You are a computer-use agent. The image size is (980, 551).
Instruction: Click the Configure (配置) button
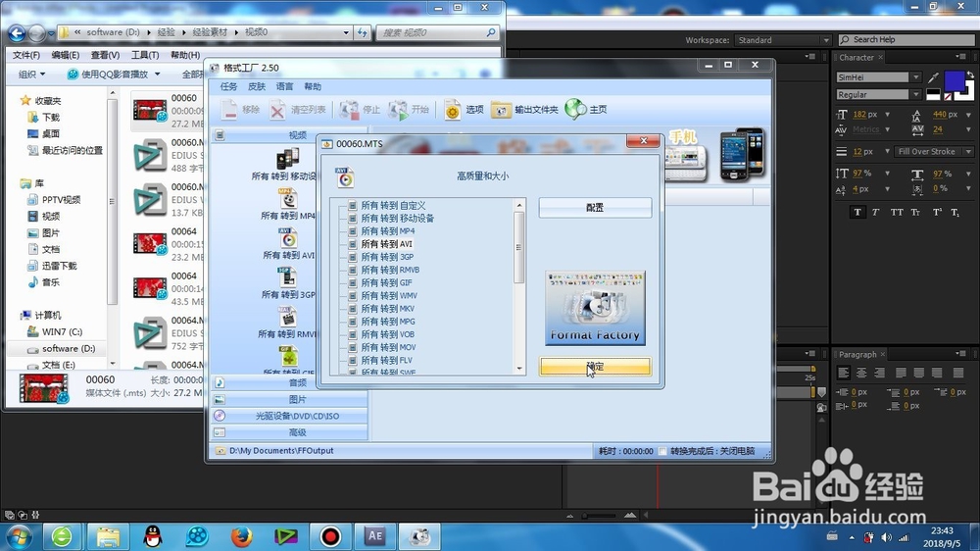pyautogui.click(x=595, y=208)
